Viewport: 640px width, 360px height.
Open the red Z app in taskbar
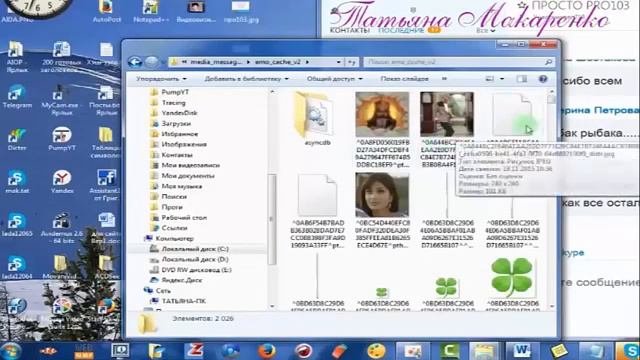click(194, 351)
